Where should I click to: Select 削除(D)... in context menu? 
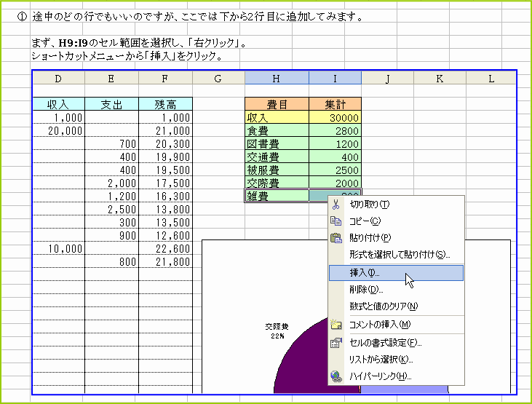396,290
